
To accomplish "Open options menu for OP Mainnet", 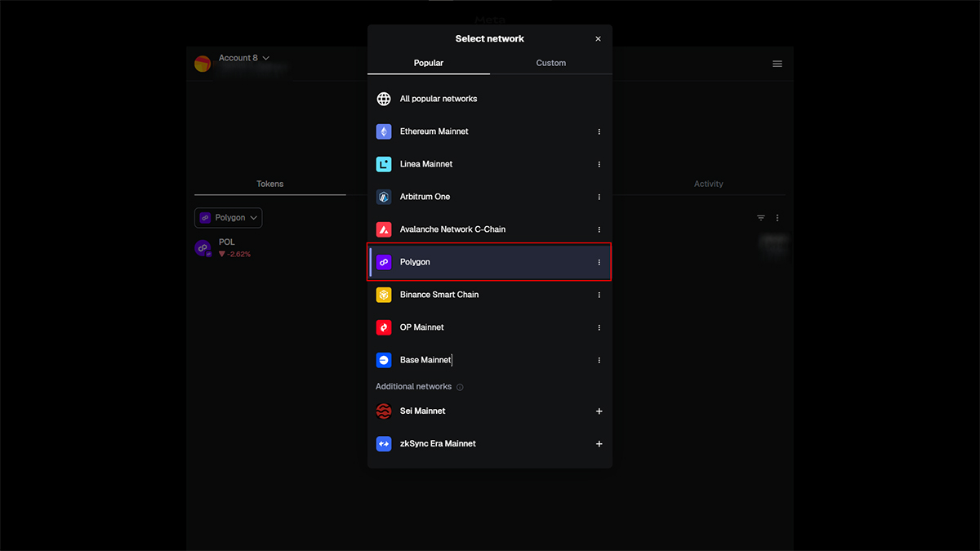I will click(x=599, y=327).
